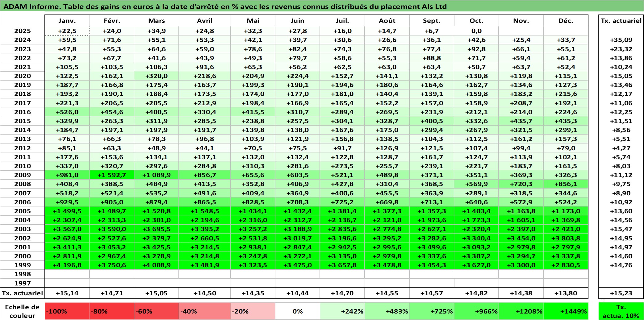Select the Sept. column header

click(432, 21)
